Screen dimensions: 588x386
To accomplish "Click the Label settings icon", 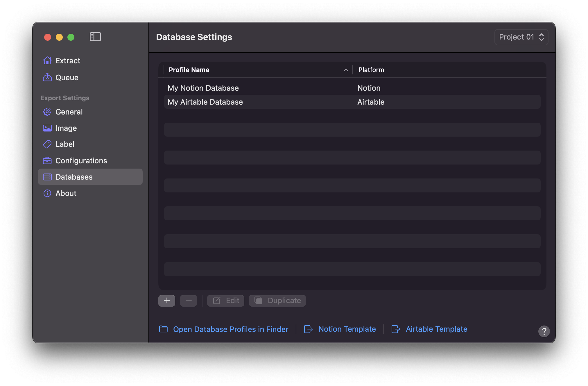I will pos(46,144).
